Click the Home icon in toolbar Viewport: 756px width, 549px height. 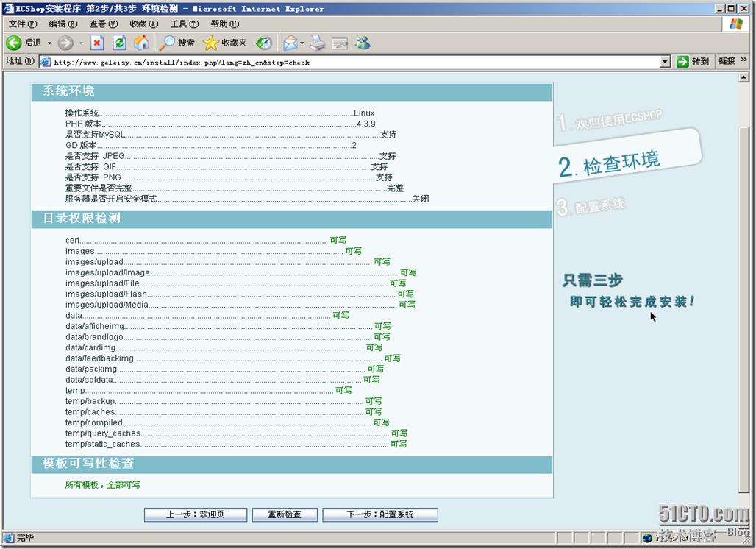(x=141, y=43)
